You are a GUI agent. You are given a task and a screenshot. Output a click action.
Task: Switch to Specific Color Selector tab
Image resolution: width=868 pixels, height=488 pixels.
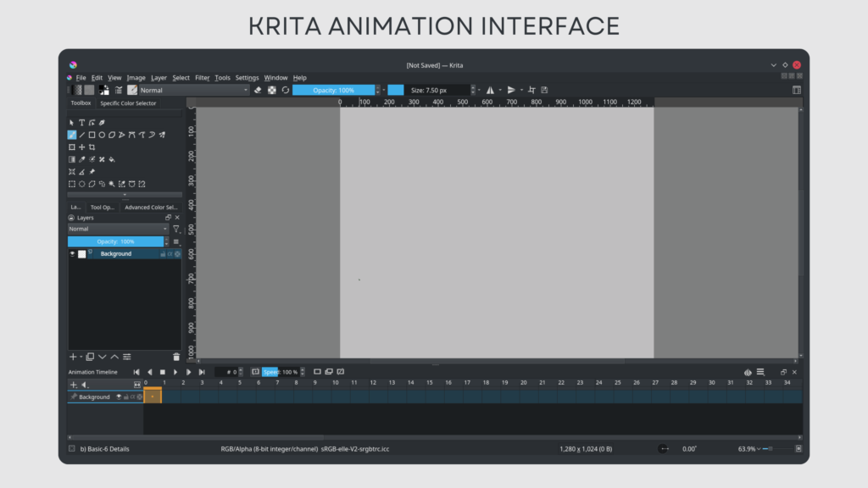[x=128, y=103]
